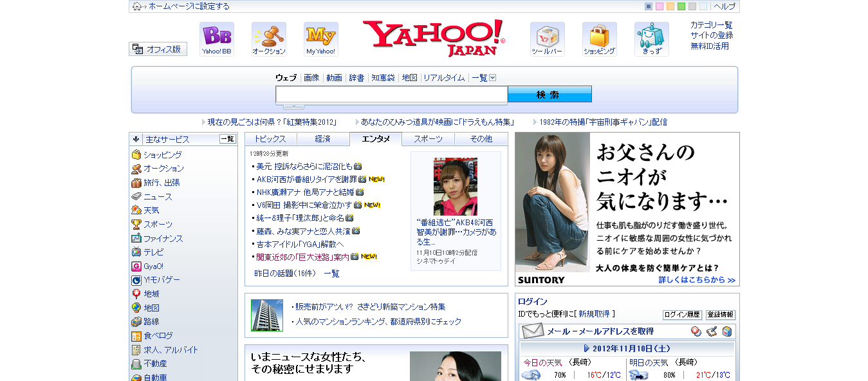
Task: Select the 動画 search category
Action: click(334, 78)
